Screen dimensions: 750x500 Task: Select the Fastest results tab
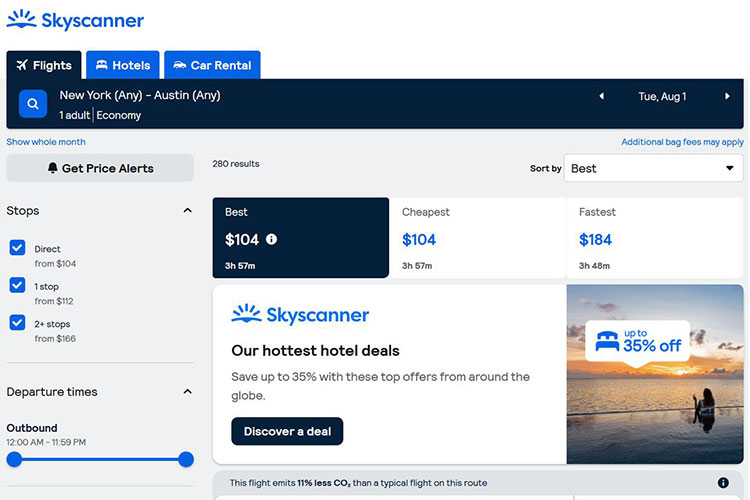[655, 238]
